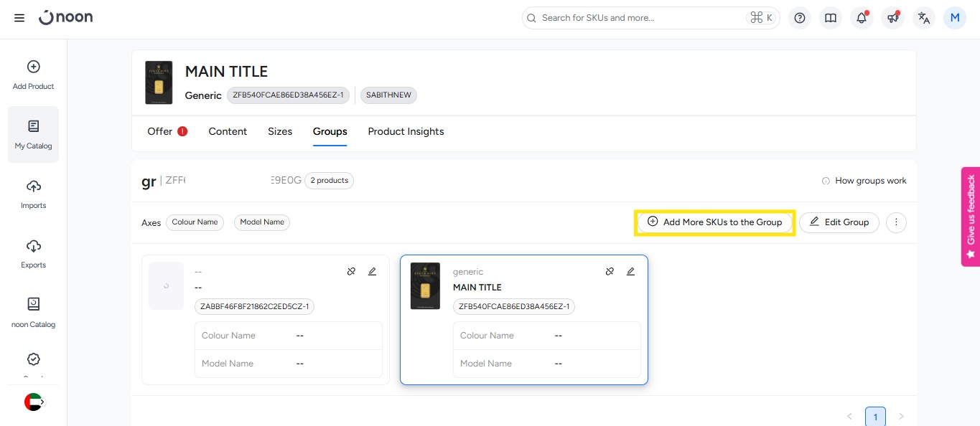980x426 pixels.
Task: Edit the ZABBF46F8F21862C2ED5CZ-1 product card
Action: (372, 272)
